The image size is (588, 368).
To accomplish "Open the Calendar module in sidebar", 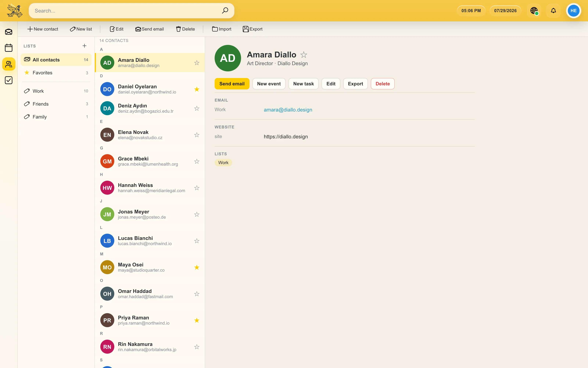I will (9, 48).
